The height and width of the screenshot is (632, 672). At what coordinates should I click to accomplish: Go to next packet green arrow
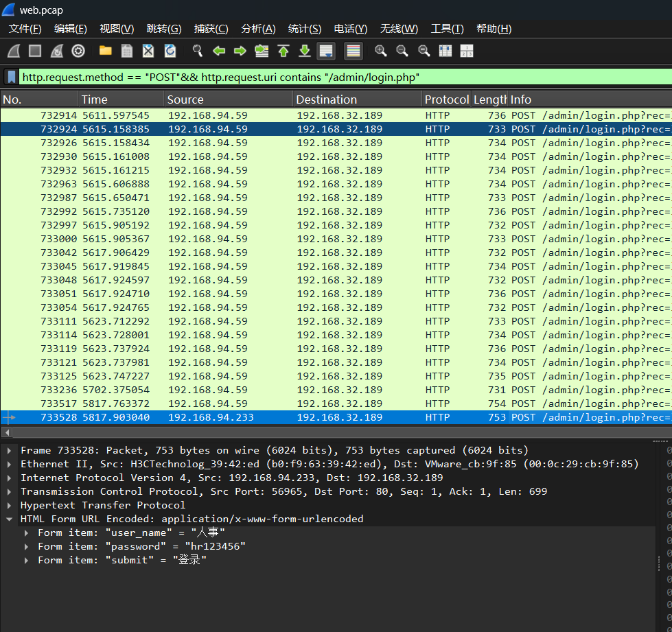tap(240, 51)
